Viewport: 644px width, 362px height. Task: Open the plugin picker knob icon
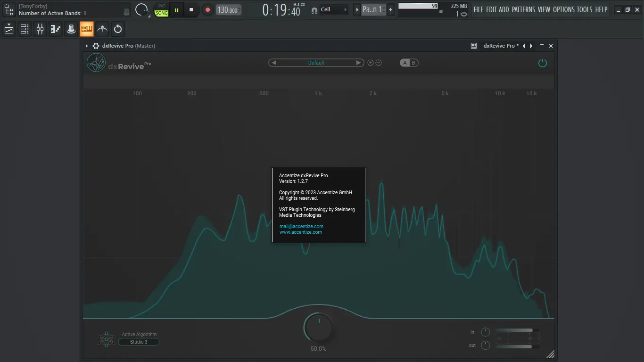tap(71, 29)
